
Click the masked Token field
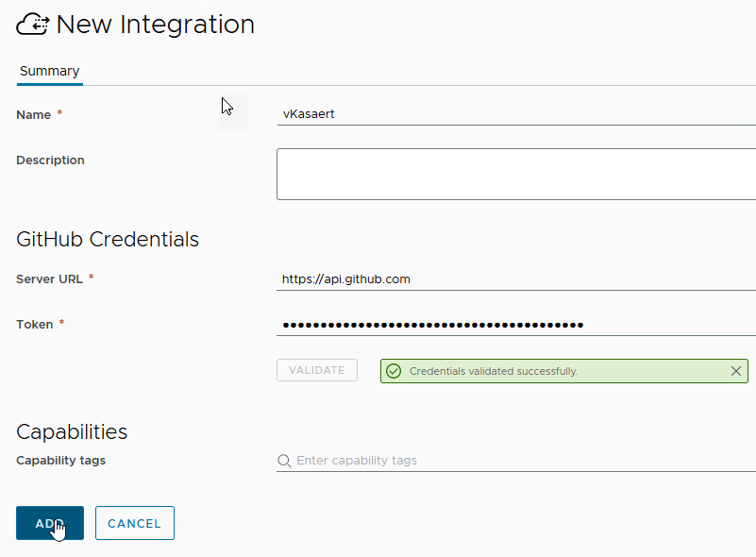click(516, 325)
